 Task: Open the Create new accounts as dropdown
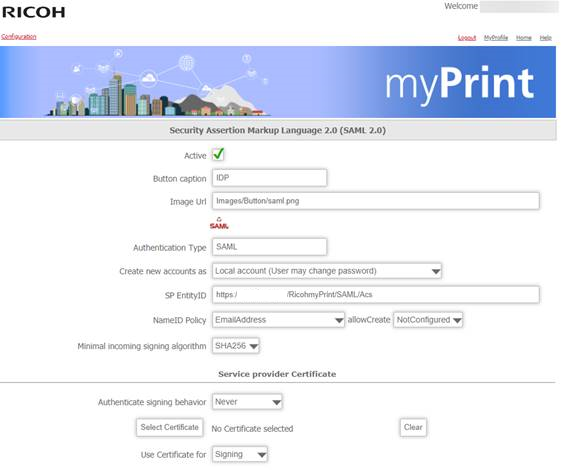coord(327,271)
